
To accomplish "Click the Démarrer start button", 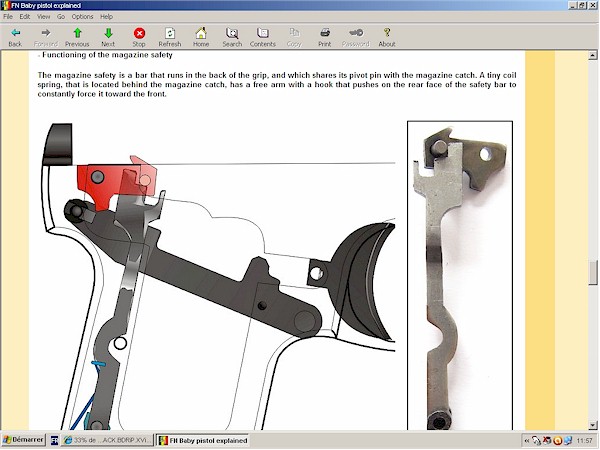I will coord(23,440).
